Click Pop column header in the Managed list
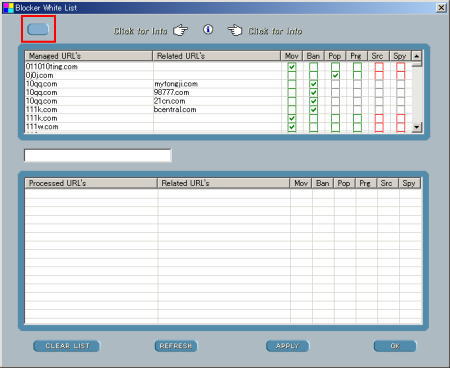 coord(335,56)
